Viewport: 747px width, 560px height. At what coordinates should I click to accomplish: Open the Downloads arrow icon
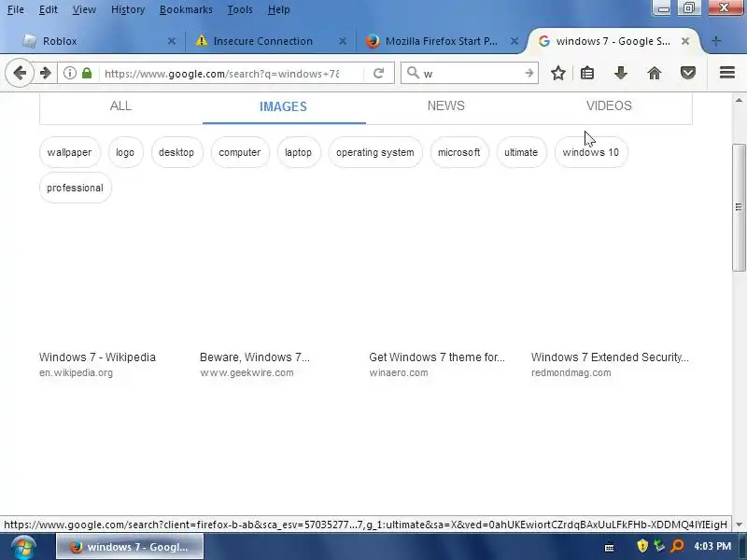pyautogui.click(x=621, y=73)
